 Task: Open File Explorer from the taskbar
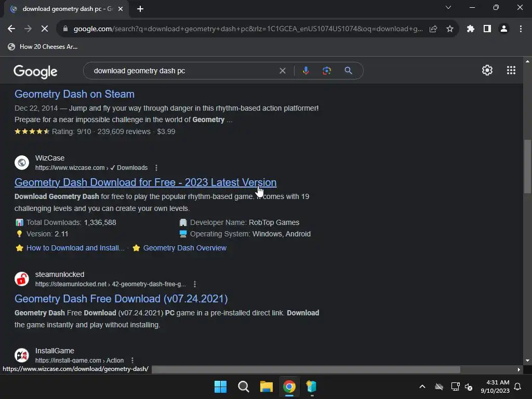click(x=267, y=387)
